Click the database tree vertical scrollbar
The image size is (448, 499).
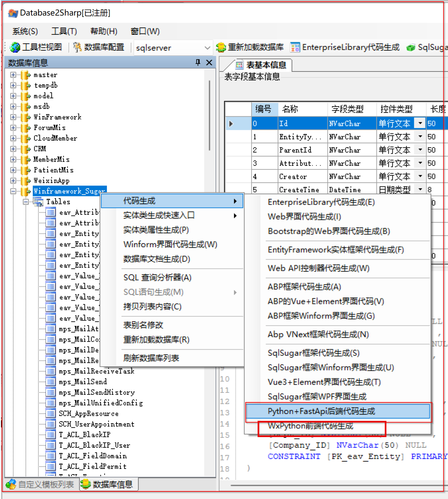210,115
